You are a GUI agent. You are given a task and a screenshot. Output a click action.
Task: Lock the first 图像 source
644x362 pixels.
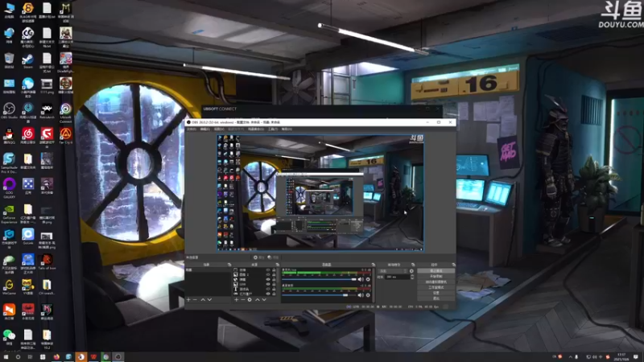[274, 269]
